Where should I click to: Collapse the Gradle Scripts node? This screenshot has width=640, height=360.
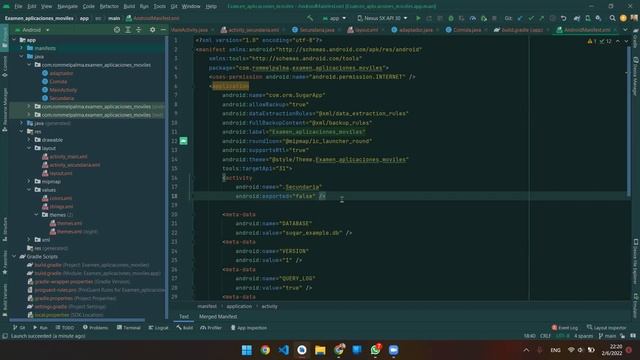(x=14, y=256)
